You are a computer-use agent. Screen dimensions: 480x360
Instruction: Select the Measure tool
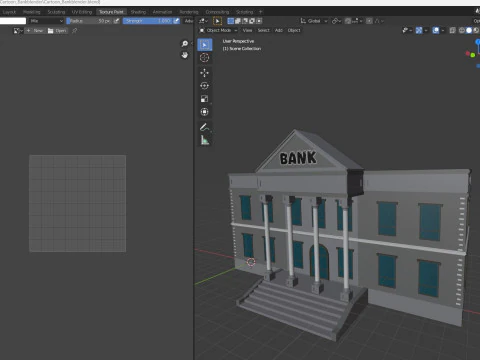(x=205, y=140)
